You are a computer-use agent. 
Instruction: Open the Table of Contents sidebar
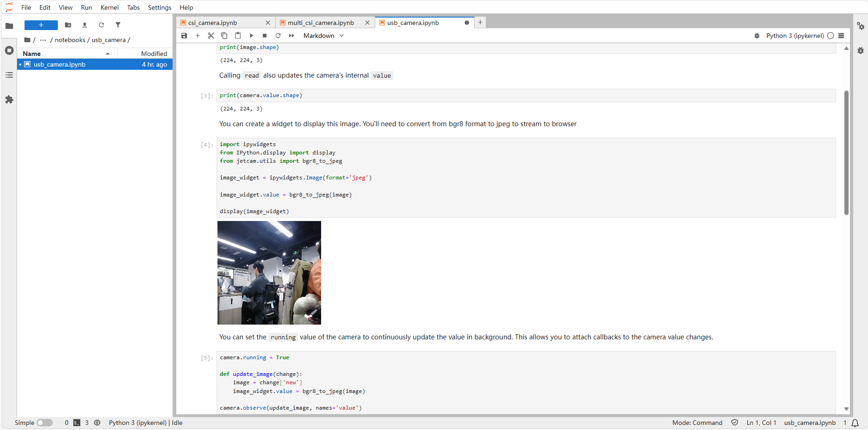9,75
